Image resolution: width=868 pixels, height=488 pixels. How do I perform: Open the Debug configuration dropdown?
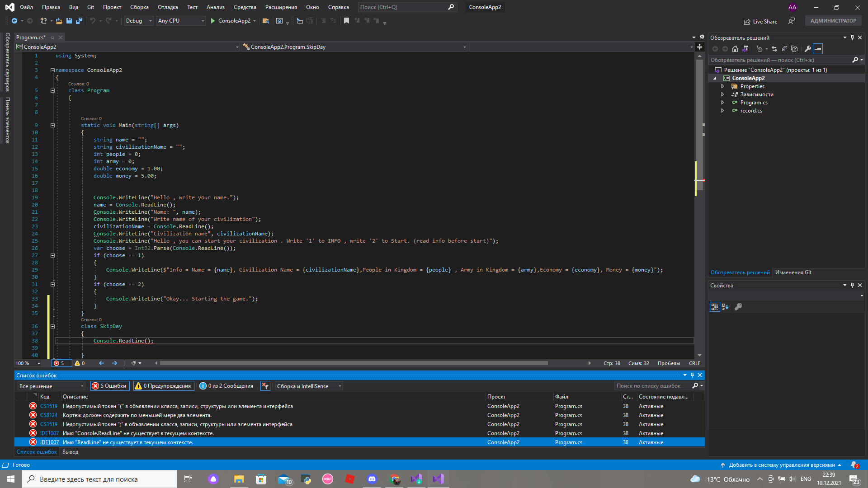(x=138, y=21)
